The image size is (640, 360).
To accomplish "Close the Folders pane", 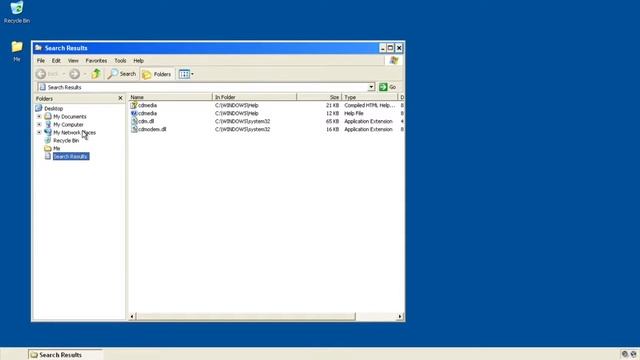I will point(120,98).
